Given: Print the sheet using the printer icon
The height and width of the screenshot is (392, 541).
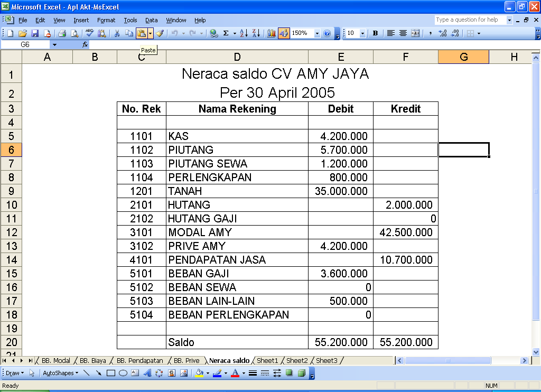Looking at the screenshot, I should 62,33.
